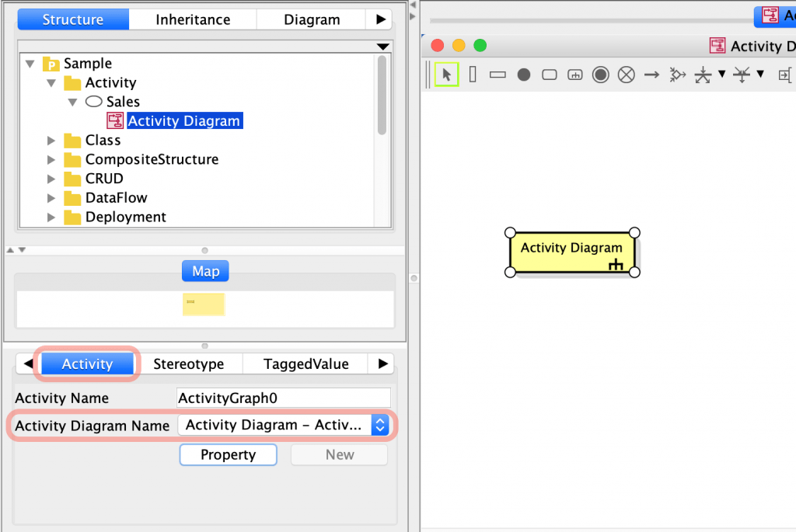This screenshot has height=532, width=796.
Task: Open the Activity Diagram Name combo box
Action: click(x=283, y=425)
